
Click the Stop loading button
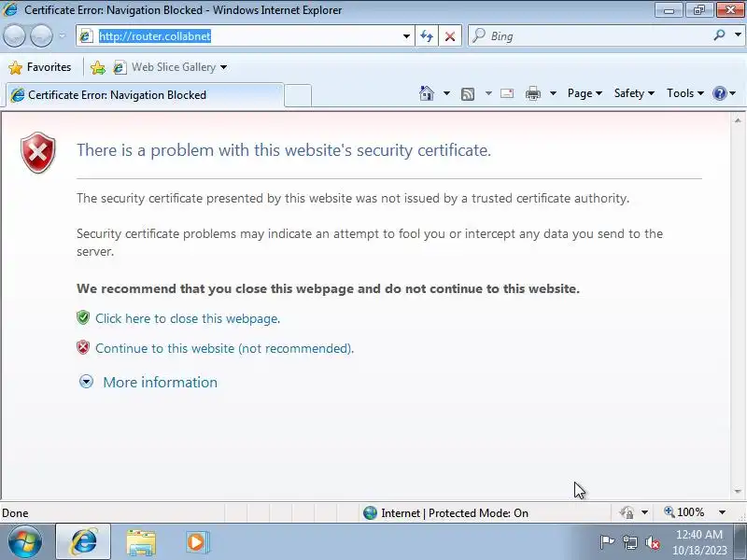pos(450,36)
